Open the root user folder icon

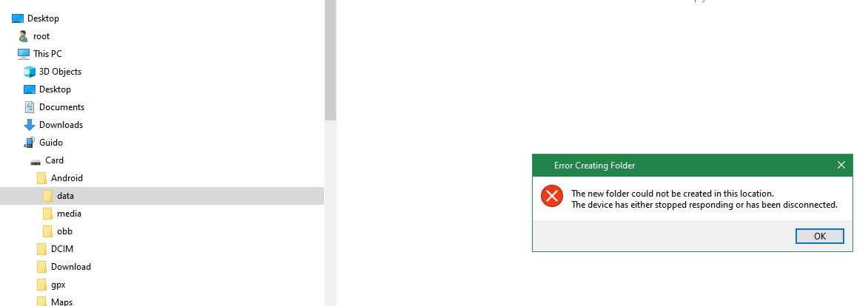(23, 36)
